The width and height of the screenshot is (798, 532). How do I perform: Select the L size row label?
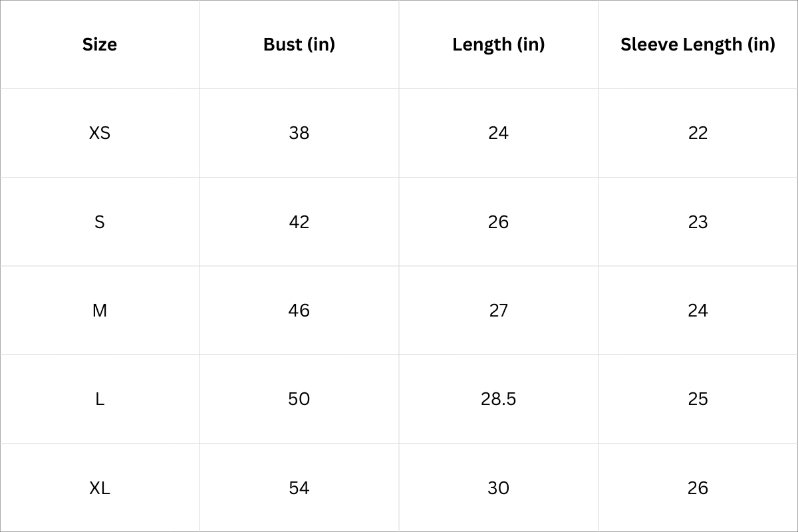100,399
